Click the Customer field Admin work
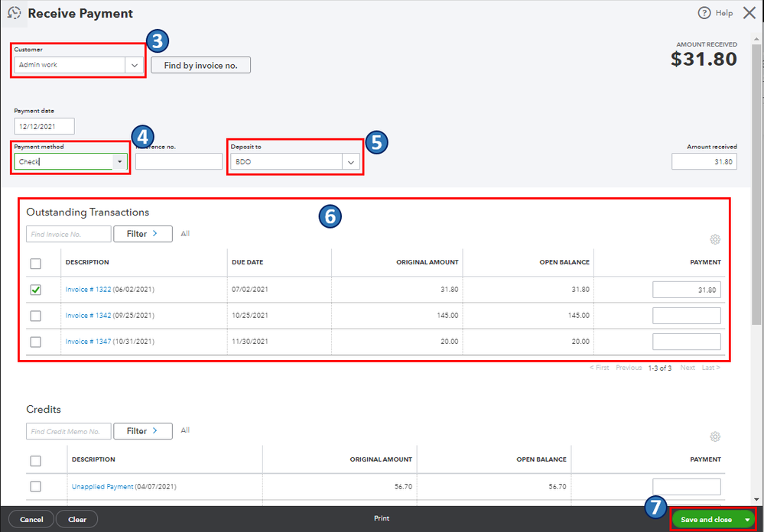This screenshot has height=532, width=764. pyautogui.click(x=70, y=65)
